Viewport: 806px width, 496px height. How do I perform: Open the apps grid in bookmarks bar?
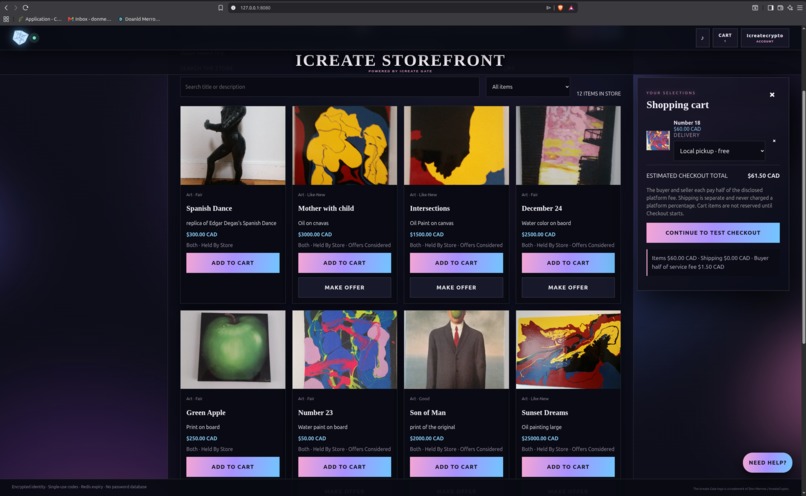click(x=6, y=19)
